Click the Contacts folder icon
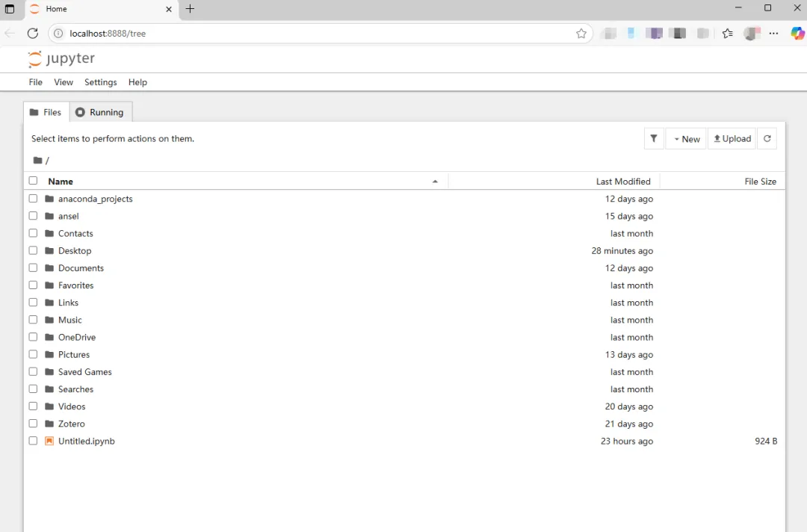 (49, 233)
